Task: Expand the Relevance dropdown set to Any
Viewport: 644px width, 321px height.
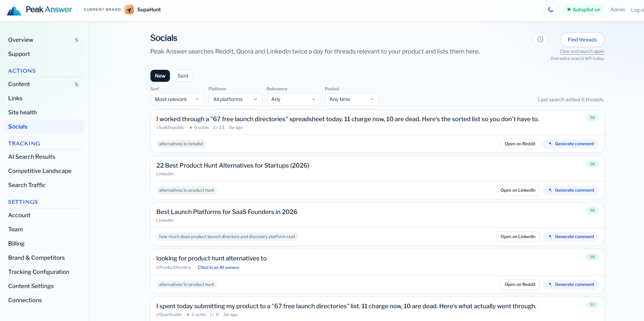Action: [293, 99]
